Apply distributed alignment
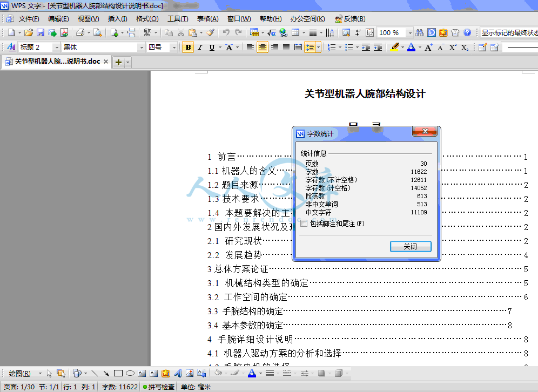Screen dimensions: 538x392 coord(298,48)
